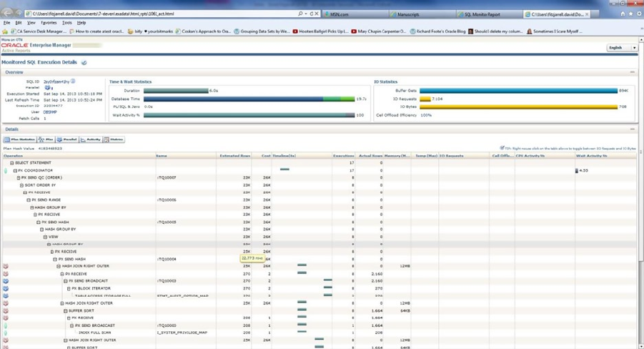644x349 pixels.
Task: Click the address bar search magnifier icon
Action: pyautogui.click(x=300, y=14)
